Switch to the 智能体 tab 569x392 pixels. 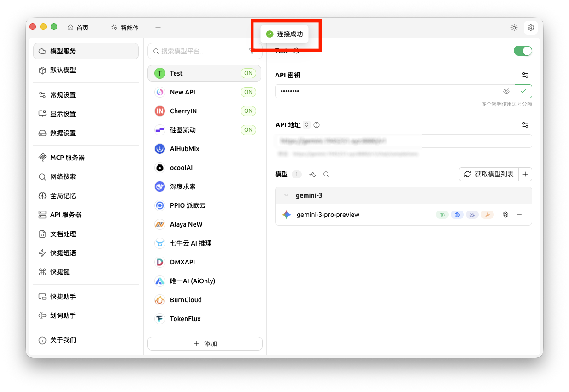tap(125, 28)
